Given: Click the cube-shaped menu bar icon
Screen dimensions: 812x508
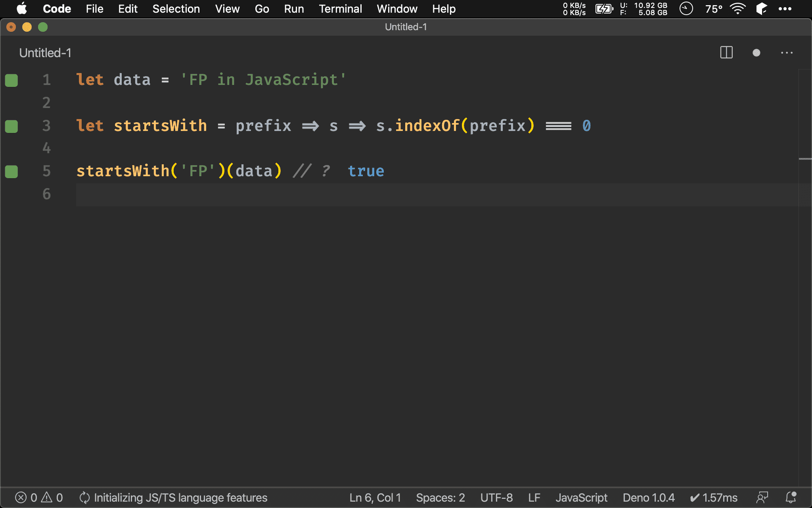Looking at the screenshot, I should tap(762, 9).
